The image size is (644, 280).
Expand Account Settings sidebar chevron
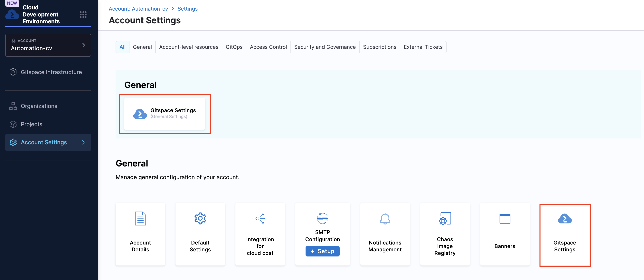pyautogui.click(x=83, y=142)
